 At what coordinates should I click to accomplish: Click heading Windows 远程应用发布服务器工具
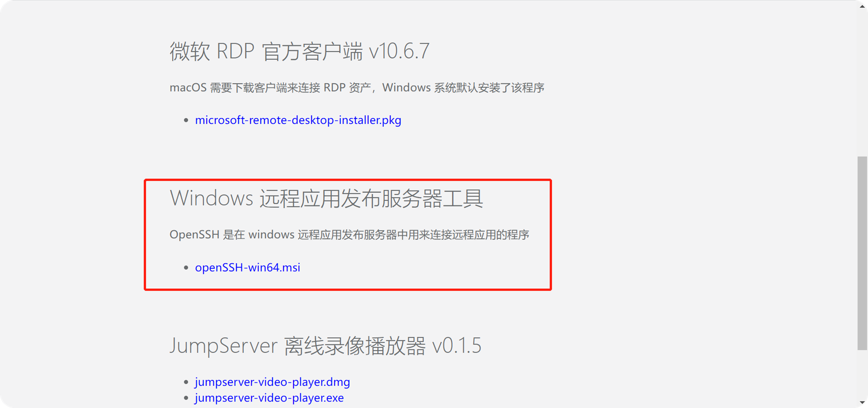coord(326,199)
